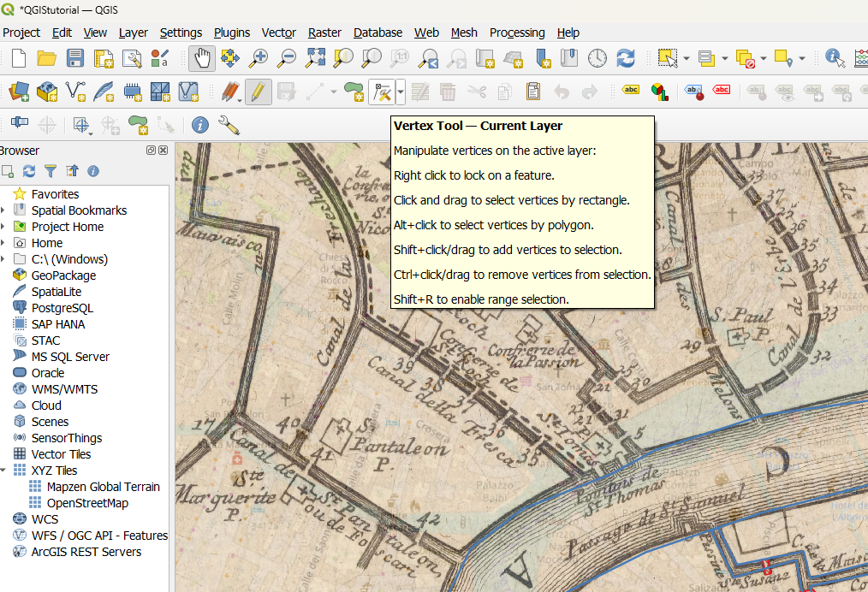Expand the Home folder node
Image resolution: width=868 pixels, height=592 pixels.
[3, 243]
